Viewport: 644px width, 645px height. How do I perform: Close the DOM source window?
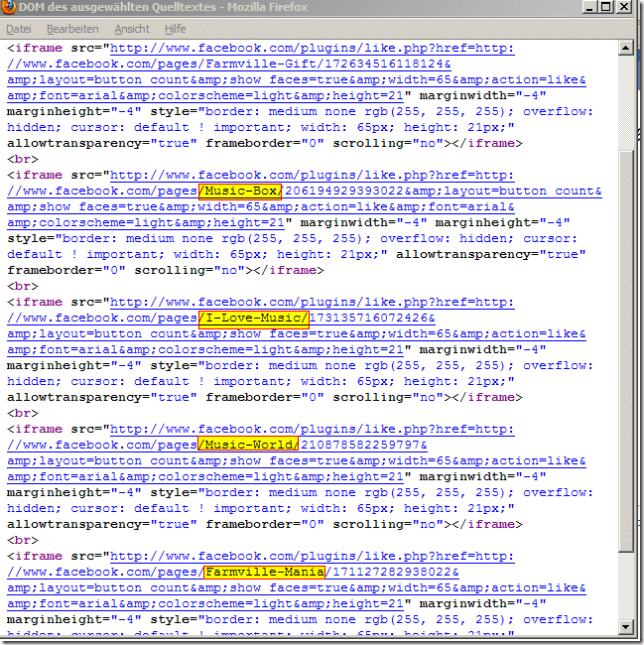624,7
